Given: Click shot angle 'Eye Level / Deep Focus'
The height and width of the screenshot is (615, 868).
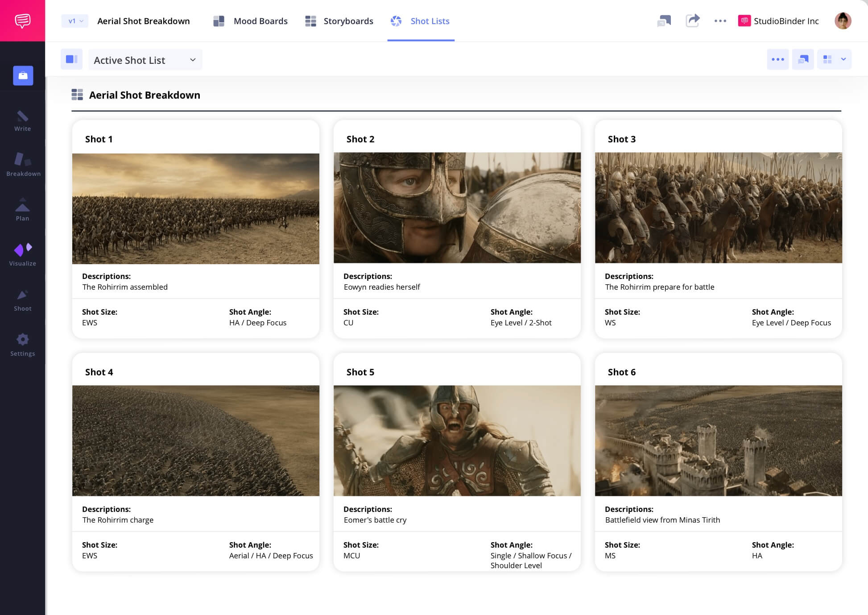Looking at the screenshot, I should coord(791,323).
